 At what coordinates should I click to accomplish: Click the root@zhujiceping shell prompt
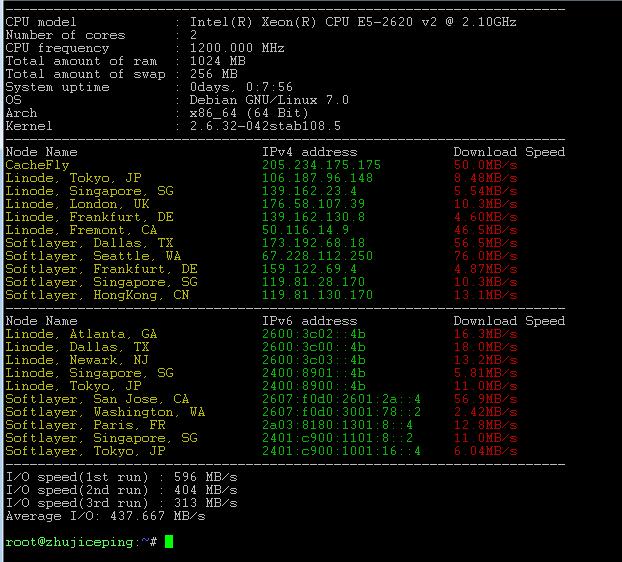(x=81, y=542)
